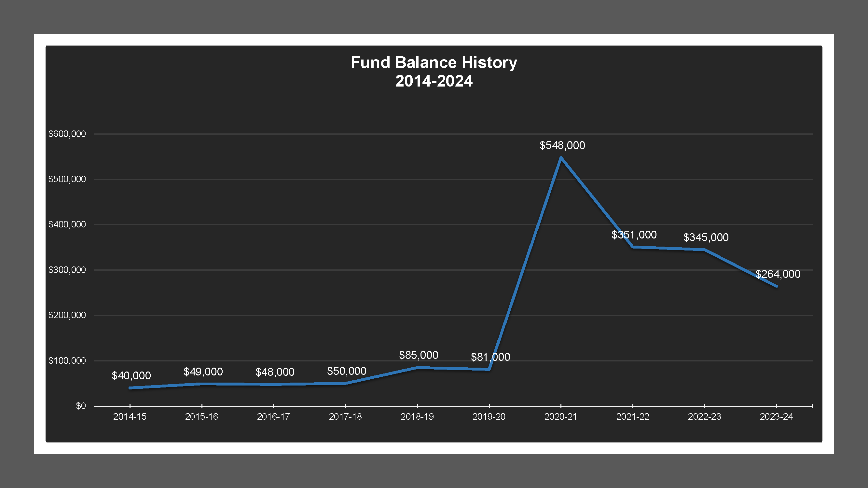Viewport: 868px width, 488px height.
Task: Click the 2014-2024 subtitle line
Action: [434, 81]
